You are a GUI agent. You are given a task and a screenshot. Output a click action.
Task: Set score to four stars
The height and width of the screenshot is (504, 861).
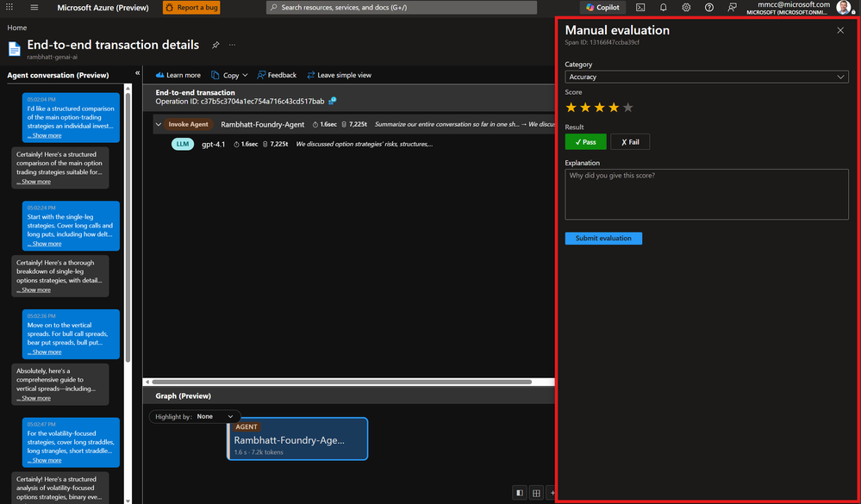point(614,108)
